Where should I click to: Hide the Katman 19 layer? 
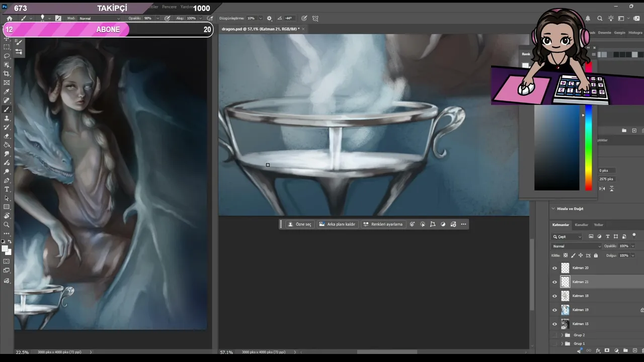(x=555, y=310)
